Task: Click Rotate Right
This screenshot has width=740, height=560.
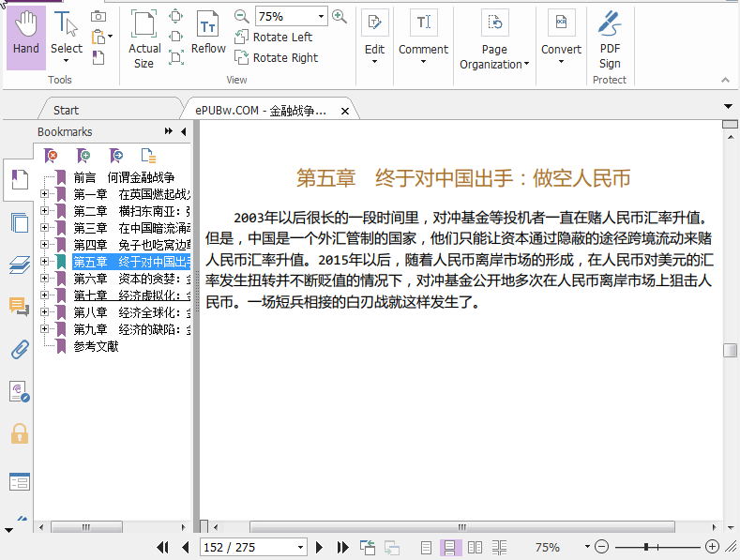Action: point(277,57)
